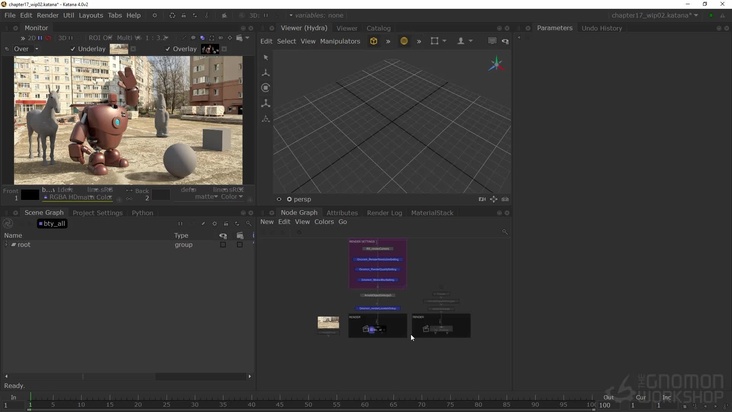
Task: Expand the double-chevron in Monitor toolbar
Action: (x=22, y=38)
